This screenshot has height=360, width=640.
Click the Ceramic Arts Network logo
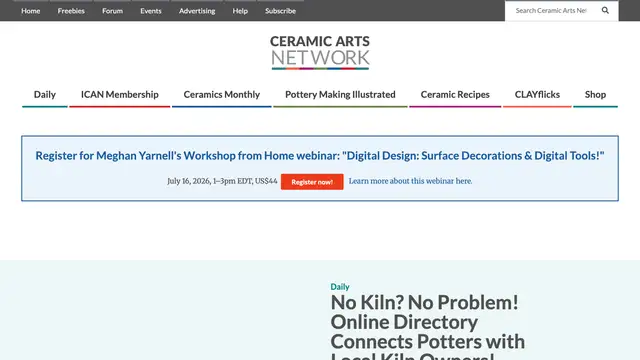(x=320, y=52)
